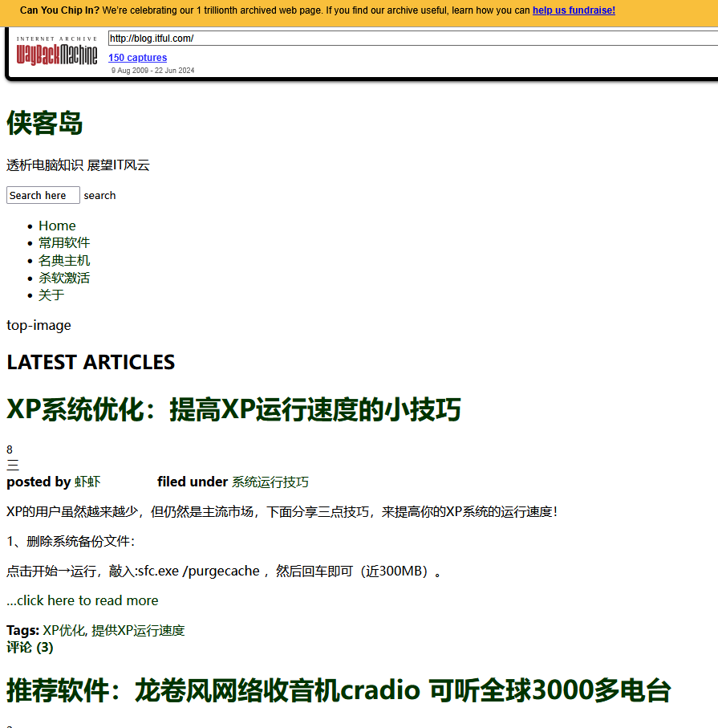
Task: Visit the 关于 page from the menu
Action: pyautogui.click(x=51, y=295)
